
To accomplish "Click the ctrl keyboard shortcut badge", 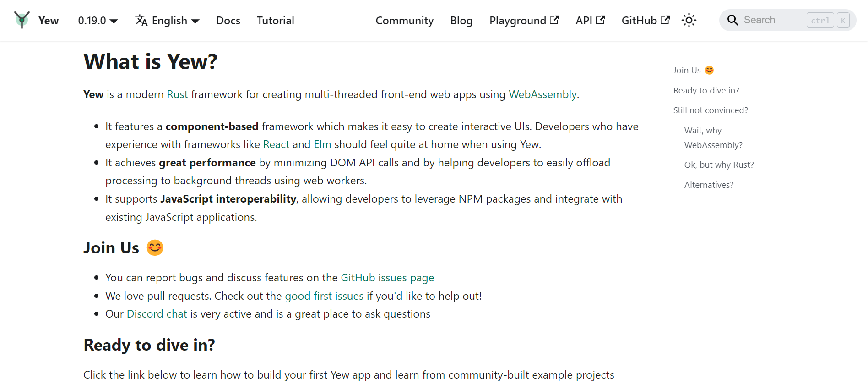I will pos(820,20).
